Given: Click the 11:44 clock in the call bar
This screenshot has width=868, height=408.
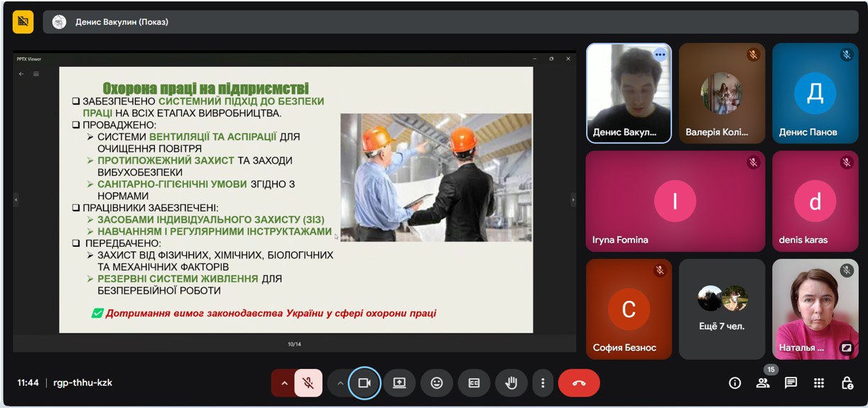Looking at the screenshot, I should [28, 382].
